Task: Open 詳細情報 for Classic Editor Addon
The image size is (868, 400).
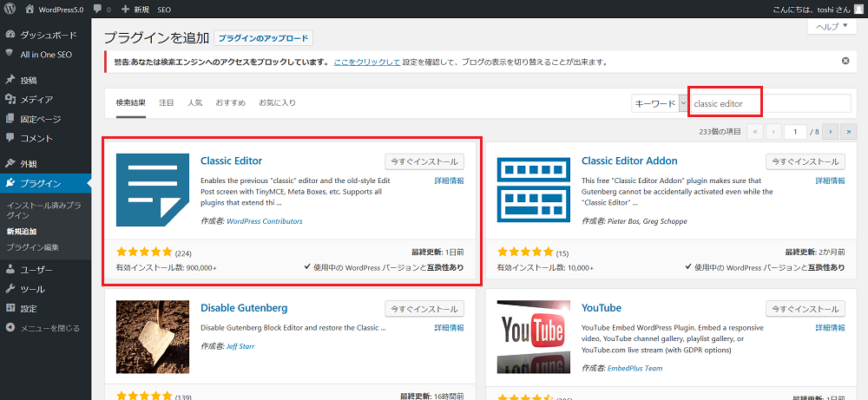Action: (x=830, y=180)
